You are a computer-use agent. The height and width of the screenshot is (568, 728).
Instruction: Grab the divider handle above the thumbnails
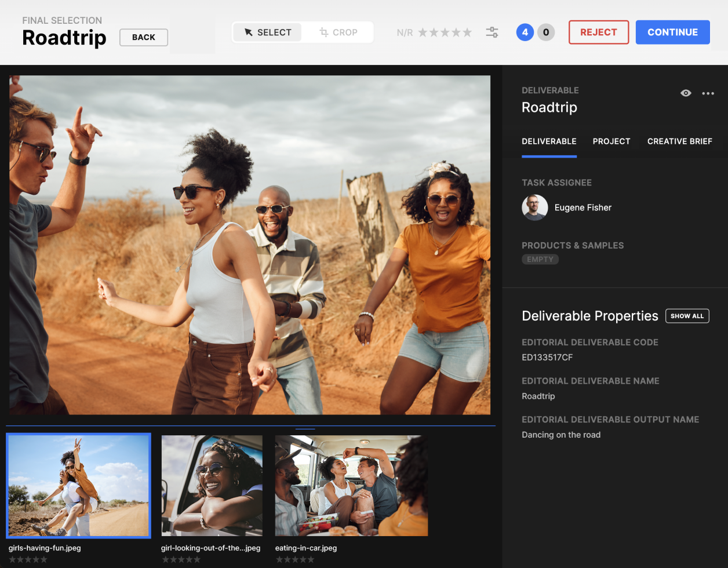point(305,429)
